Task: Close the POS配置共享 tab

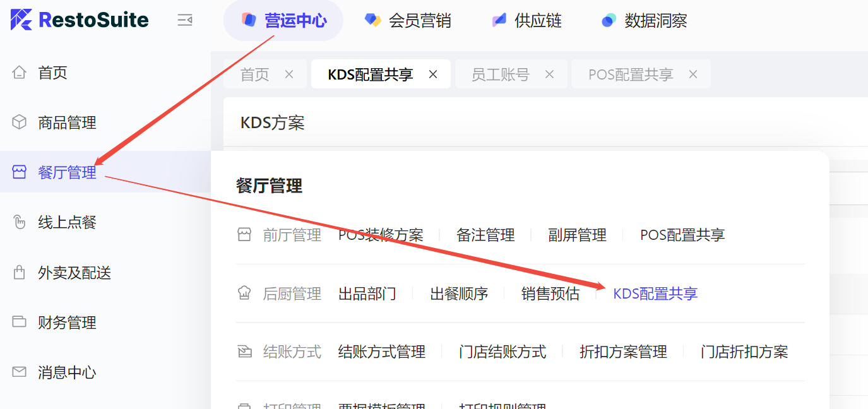Action: tap(693, 74)
